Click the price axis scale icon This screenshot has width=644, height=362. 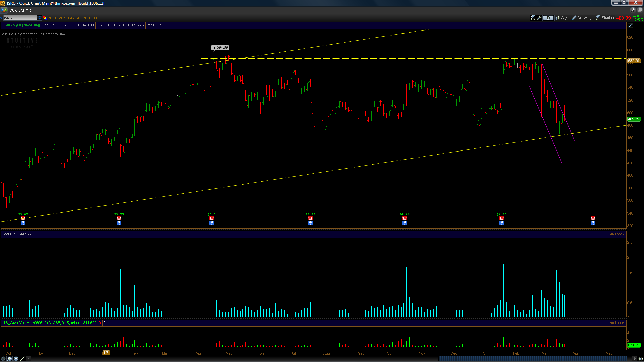click(631, 25)
